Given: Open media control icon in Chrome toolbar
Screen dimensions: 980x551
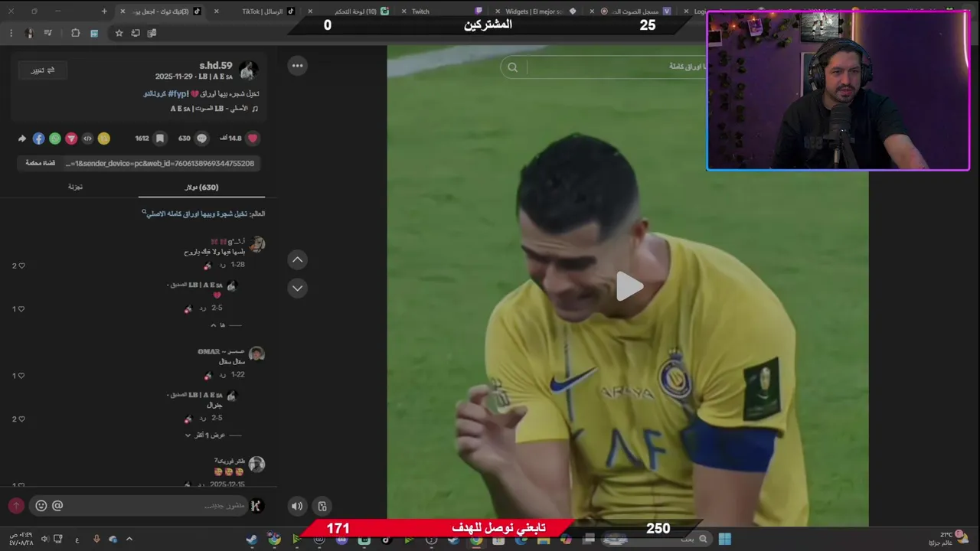Looking at the screenshot, I should pos(48,33).
